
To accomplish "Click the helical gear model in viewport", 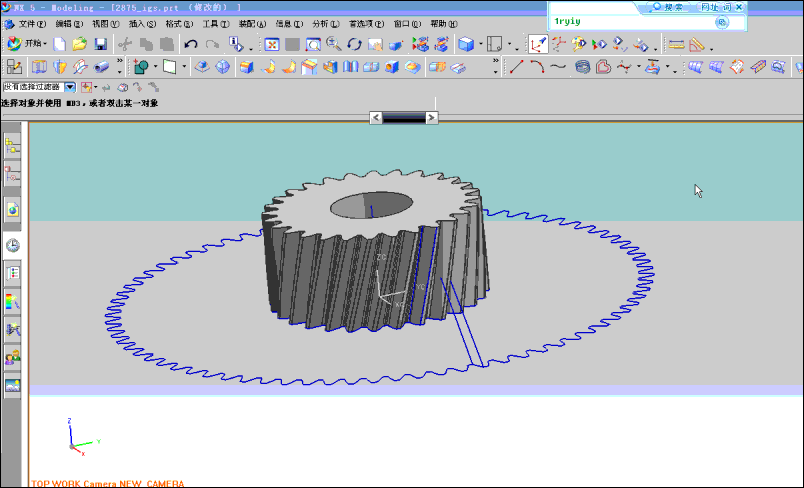I will click(375, 251).
